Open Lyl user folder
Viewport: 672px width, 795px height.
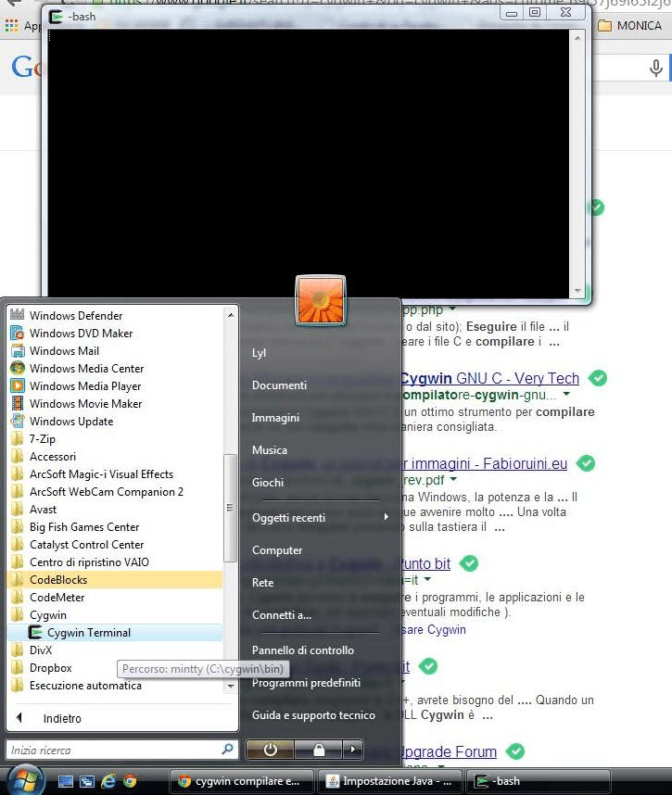pos(259,353)
